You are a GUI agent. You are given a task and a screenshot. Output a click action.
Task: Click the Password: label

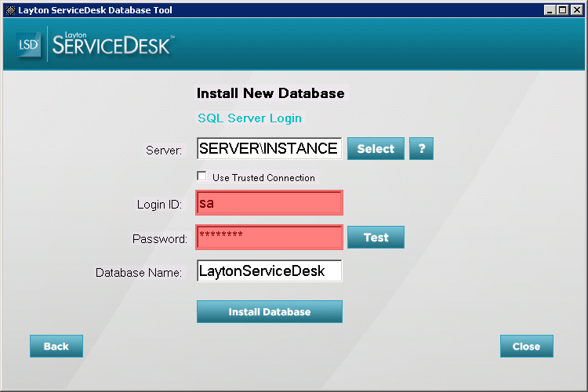[160, 239]
